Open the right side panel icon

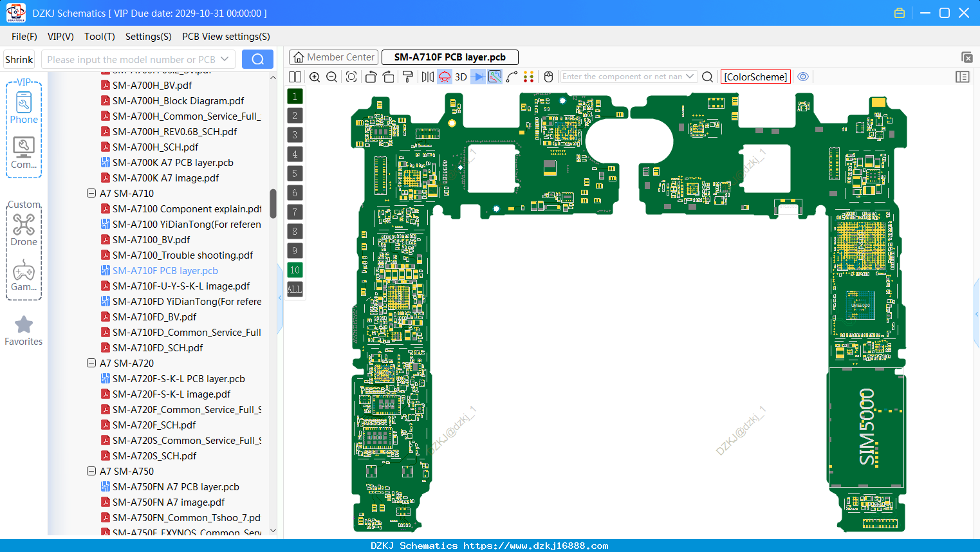963,77
